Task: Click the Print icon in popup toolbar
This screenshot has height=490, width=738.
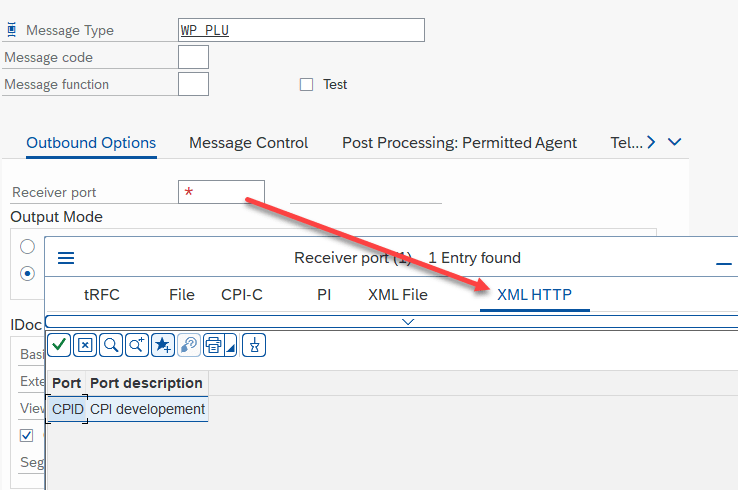Action: click(x=213, y=345)
